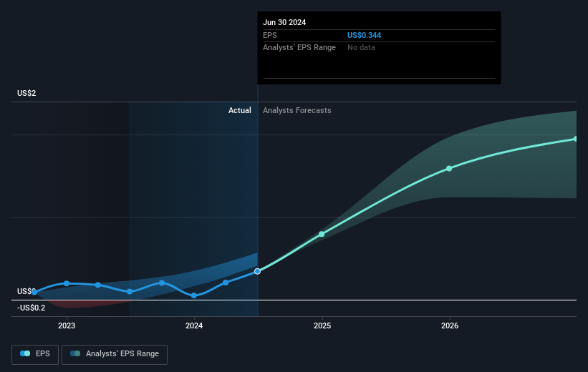Click the Jun 30 2024 tooltip date

click(284, 22)
